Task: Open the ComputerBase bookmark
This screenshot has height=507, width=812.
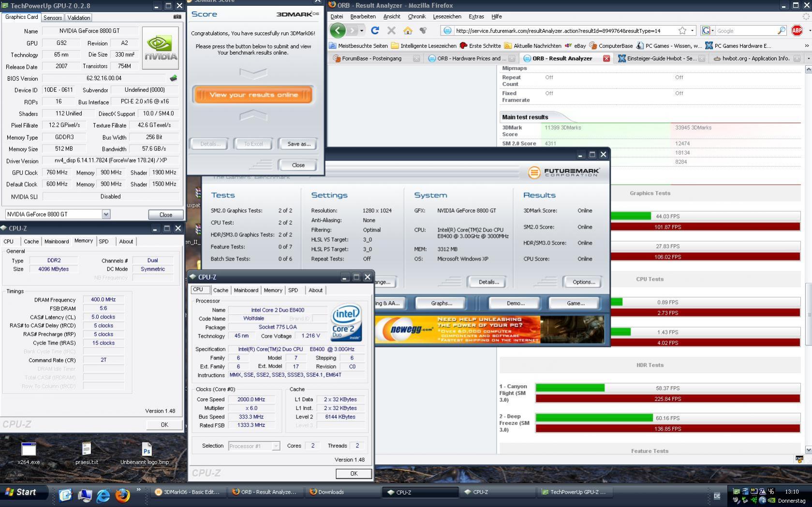Action: pyautogui.click(x=611, y=45)
